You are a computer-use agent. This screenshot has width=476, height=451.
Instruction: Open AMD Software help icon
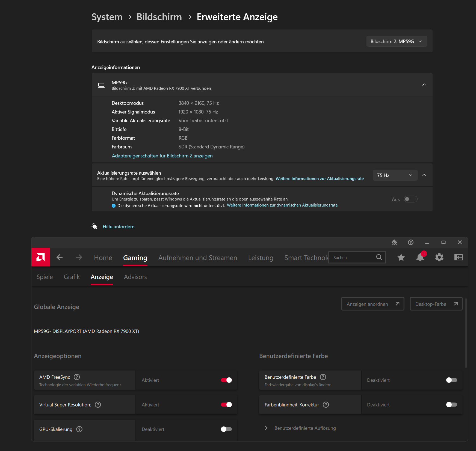(411, 242)
